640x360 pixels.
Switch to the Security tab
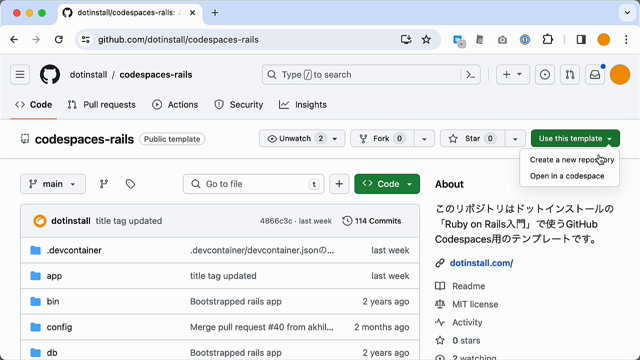click(x=239, y=105)
